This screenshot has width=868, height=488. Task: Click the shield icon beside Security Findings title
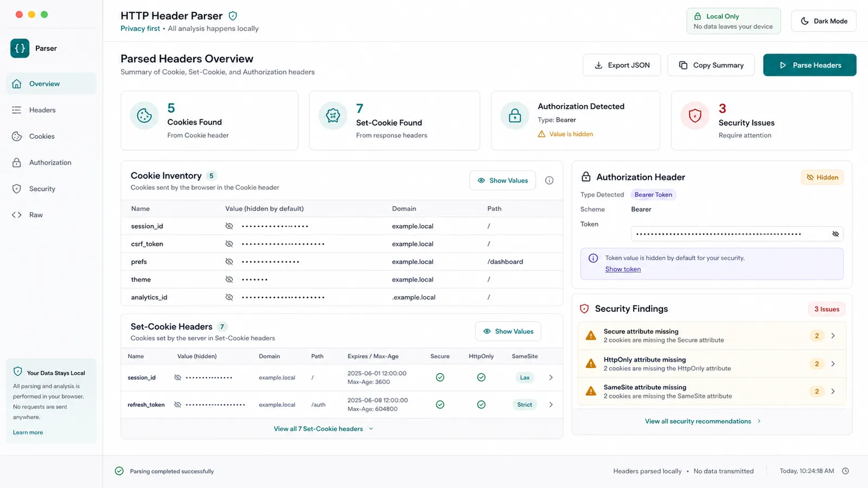click(x=584, y=309)
